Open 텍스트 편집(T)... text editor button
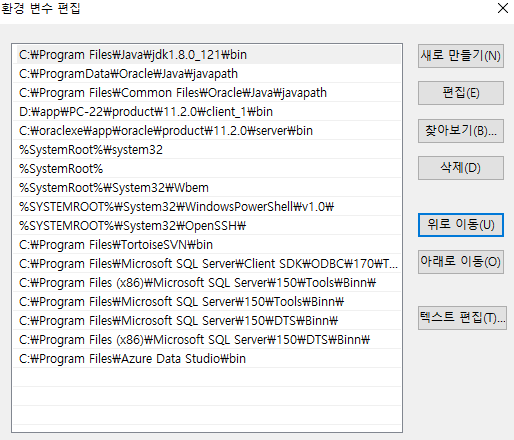 (x=462, y=318)
